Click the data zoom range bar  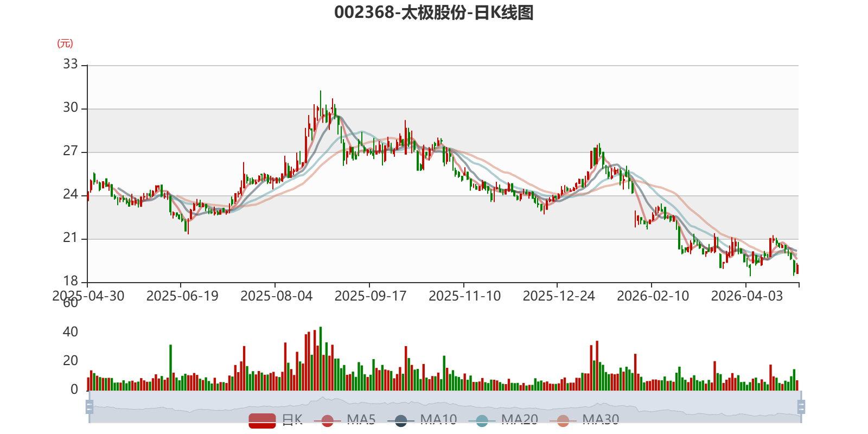[445, 407]
